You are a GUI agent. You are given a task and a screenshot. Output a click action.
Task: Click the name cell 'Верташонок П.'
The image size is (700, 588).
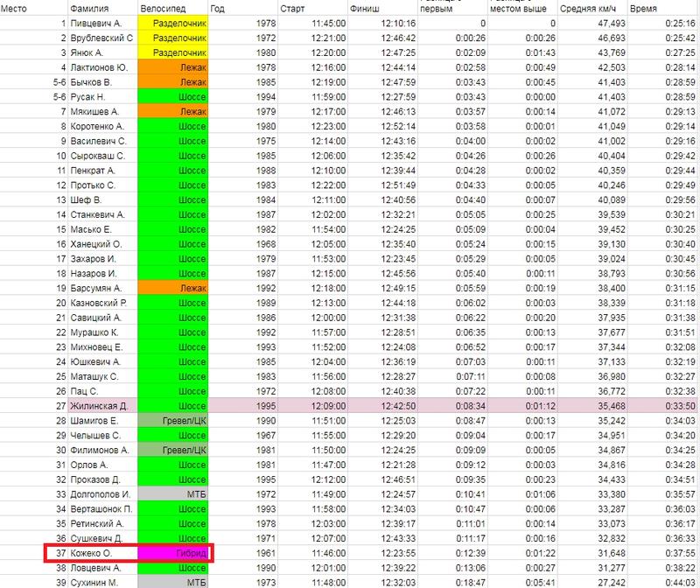[x=103, y=509]
